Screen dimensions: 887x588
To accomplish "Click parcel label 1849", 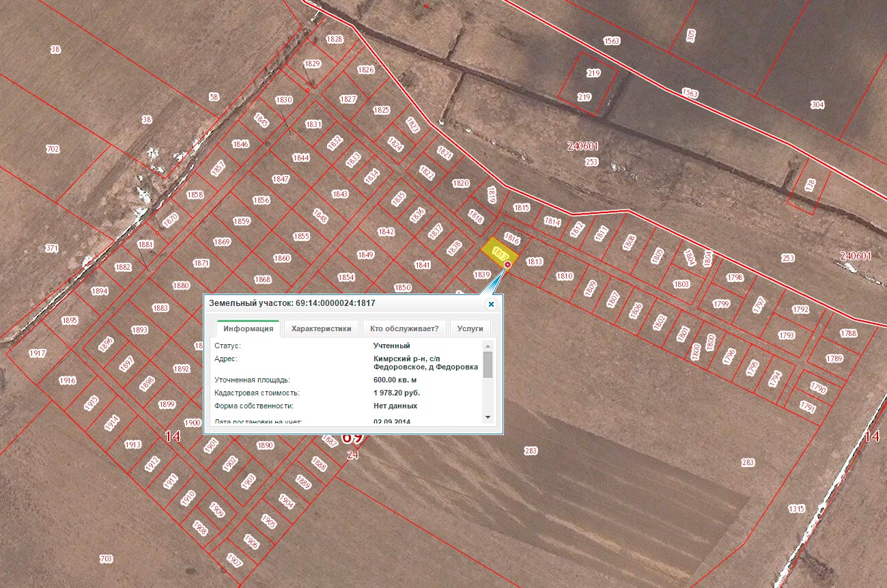I will [x=365, y=255].
